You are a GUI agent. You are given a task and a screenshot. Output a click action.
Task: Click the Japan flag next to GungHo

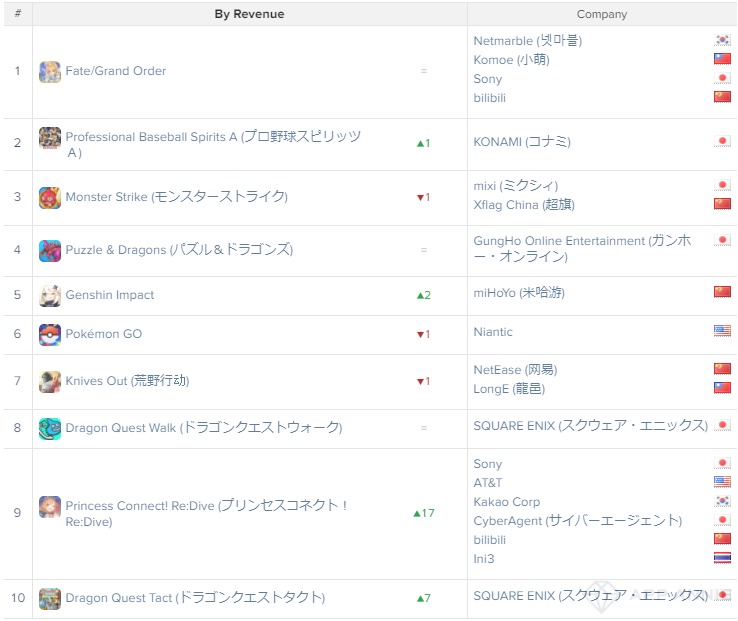722,240
